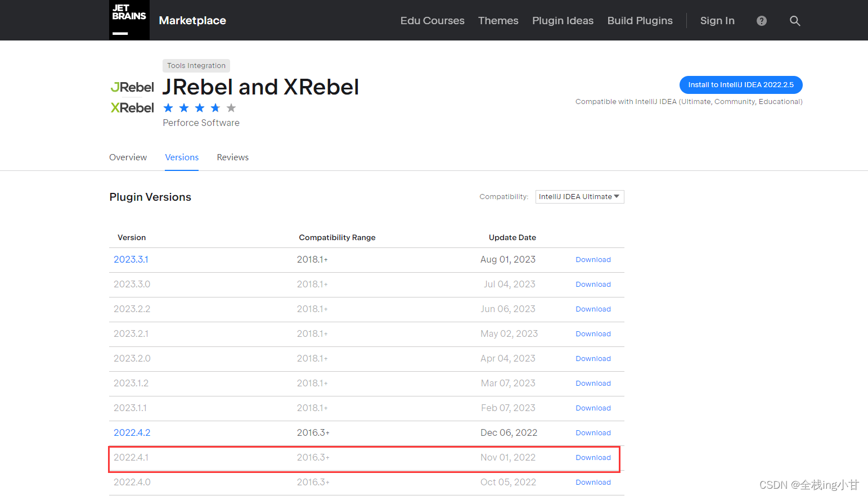868x496 pixels.
Task: Open version 2023.3.1 link
Action: (x=131, y=259)
